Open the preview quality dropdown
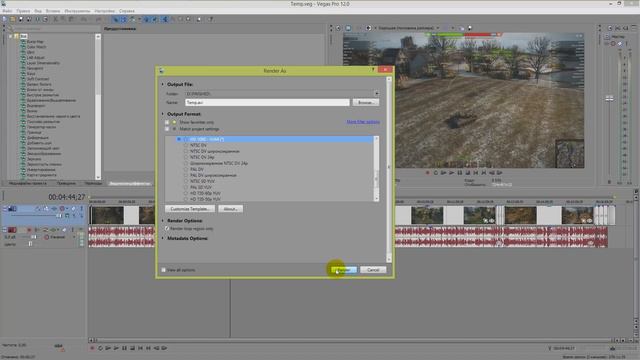Viewport: 640px width, 360px height. point(438,28)
